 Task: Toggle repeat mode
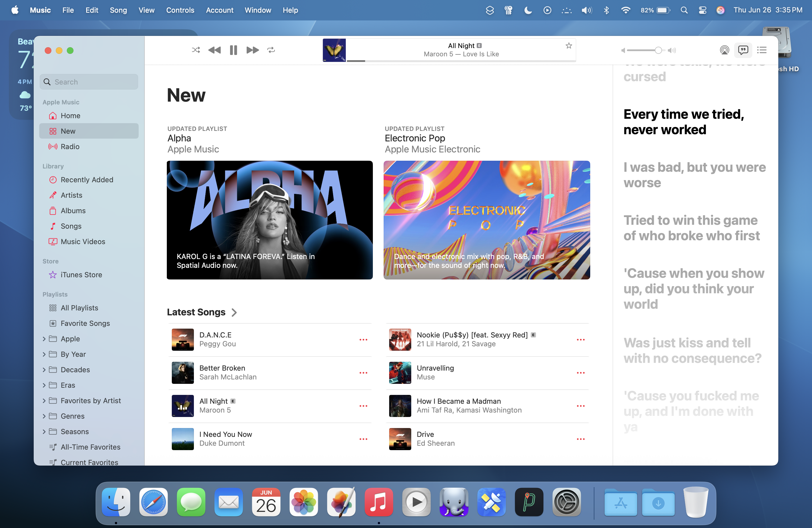(x=271, y=50)
